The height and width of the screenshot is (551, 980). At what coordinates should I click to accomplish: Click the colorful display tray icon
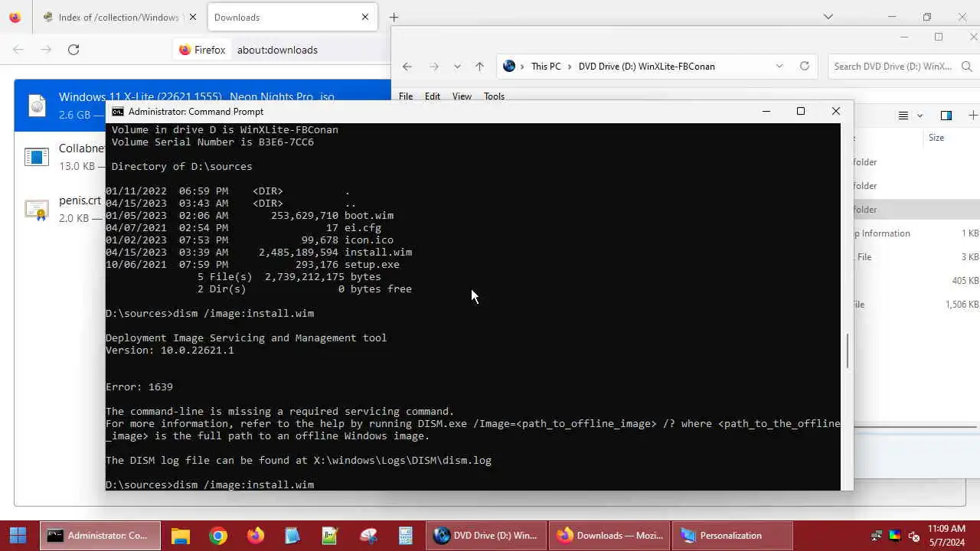(895, 536)
